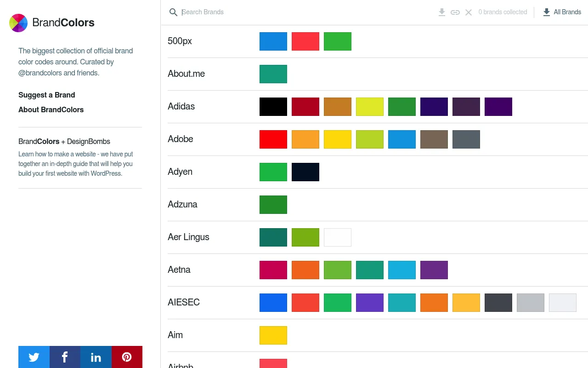Select the Adzuna brand name
588x368 pixels.
click(183, 204)
